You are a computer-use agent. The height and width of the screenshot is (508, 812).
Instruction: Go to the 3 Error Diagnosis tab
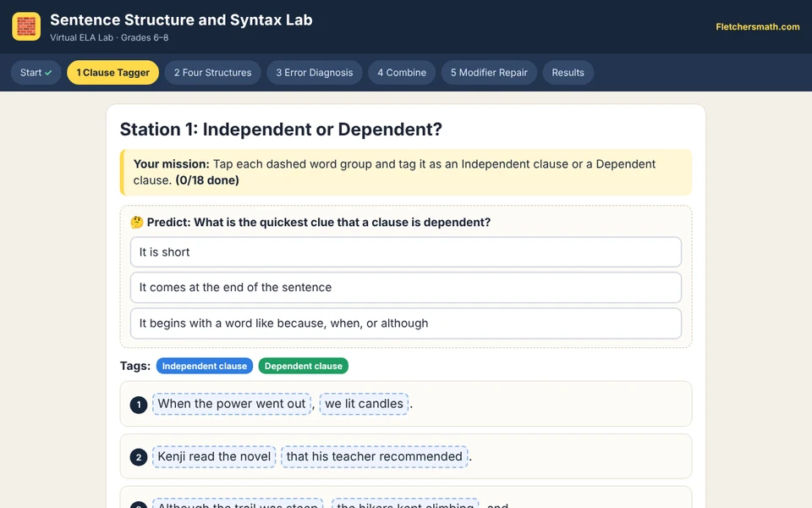(x=315, y=73)
